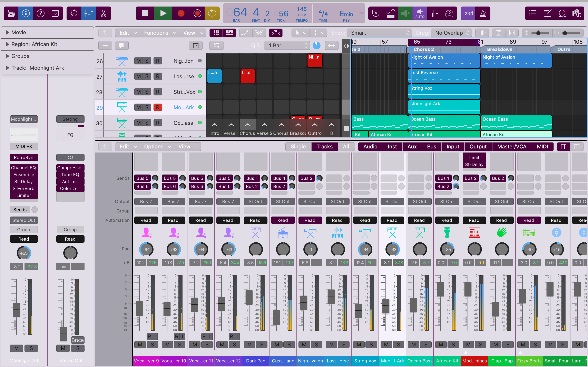Viewport: 588px width, 367px height.
Task: Click the count-in 1234 button
Action: [x=468, y=13]
